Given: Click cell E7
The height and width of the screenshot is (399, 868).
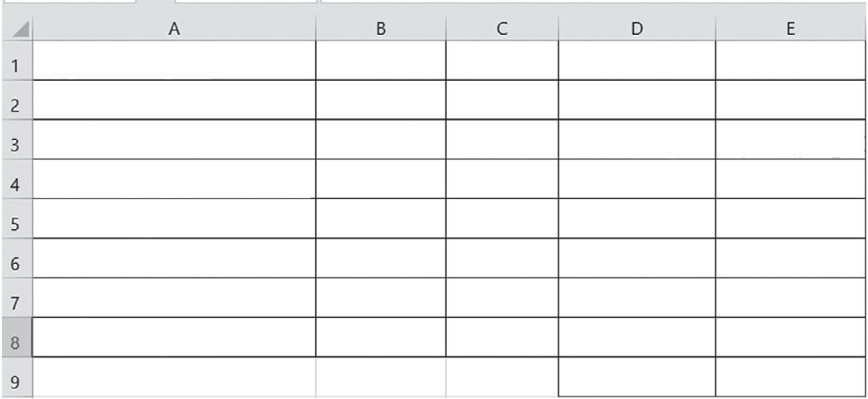Looking at the screenshot, I should pyautogui.click(x=790, y=297).
